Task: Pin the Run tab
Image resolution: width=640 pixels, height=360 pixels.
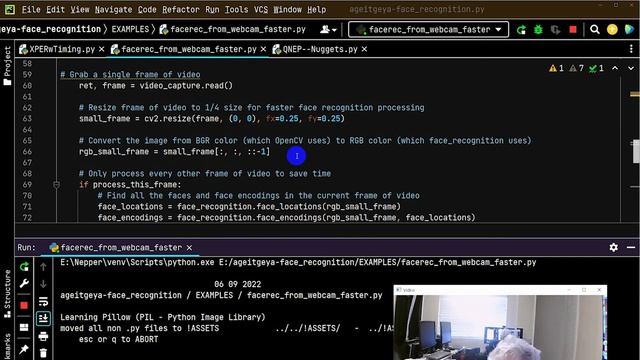Action: [x=24, y=349]
